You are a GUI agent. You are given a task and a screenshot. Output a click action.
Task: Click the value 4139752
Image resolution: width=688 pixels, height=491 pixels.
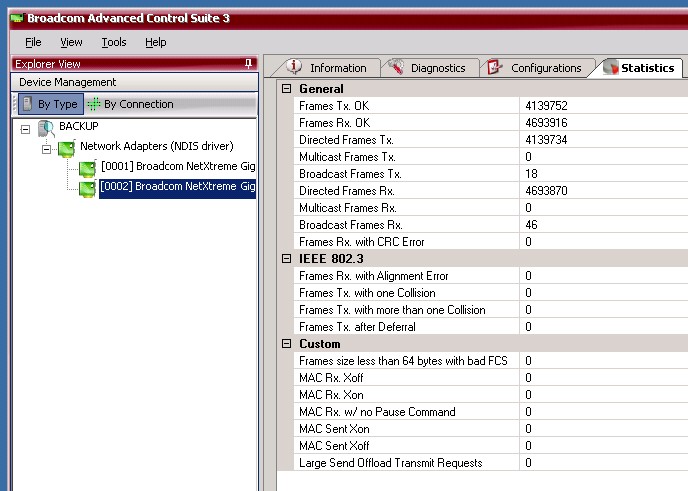[x=546, y=106]
